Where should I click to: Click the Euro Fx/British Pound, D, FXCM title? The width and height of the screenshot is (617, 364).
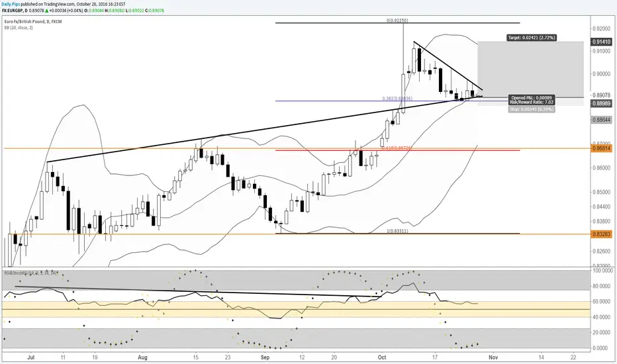pyautogui.click(x=33, y=22)
